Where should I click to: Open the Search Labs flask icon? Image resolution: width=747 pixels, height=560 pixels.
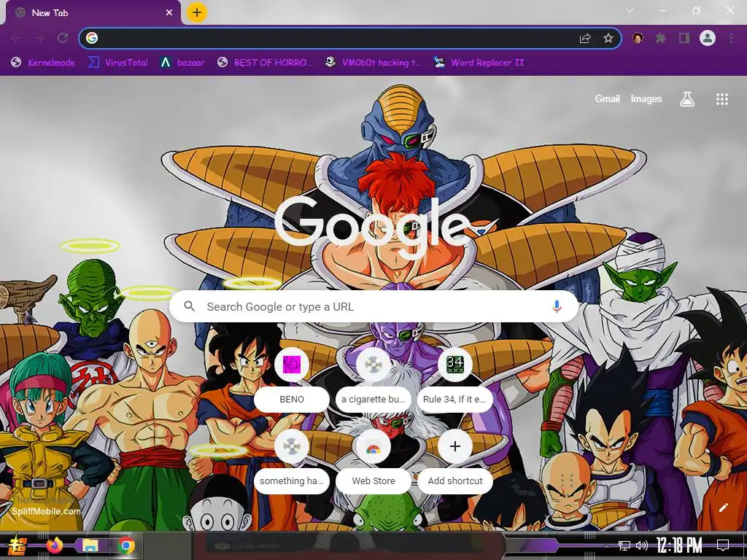point(687,99)
